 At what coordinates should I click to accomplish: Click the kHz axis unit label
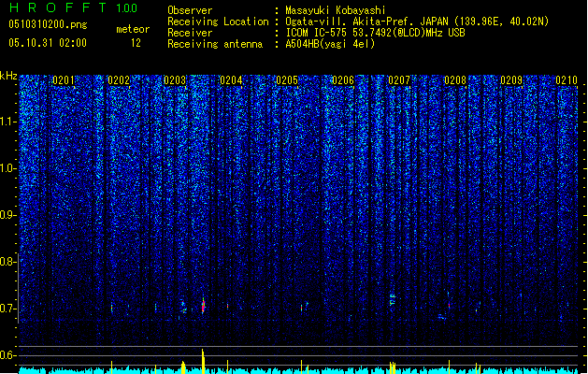tap(8, 76)
